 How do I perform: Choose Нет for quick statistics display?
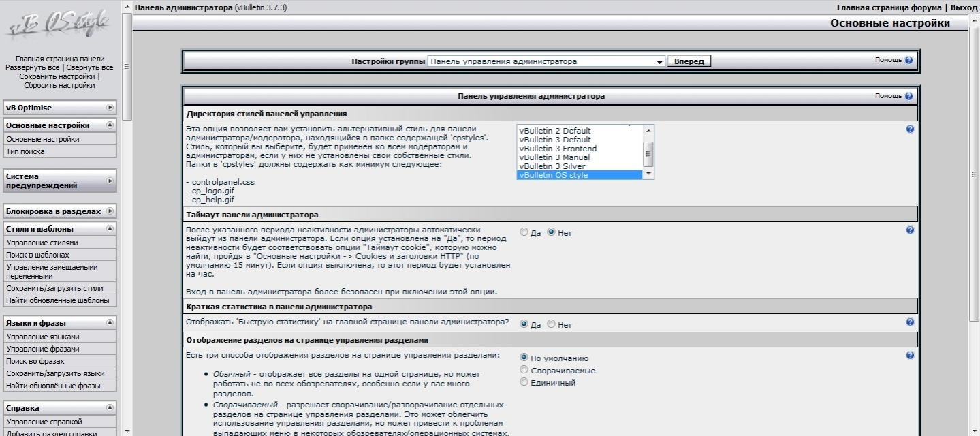[551, 324]
